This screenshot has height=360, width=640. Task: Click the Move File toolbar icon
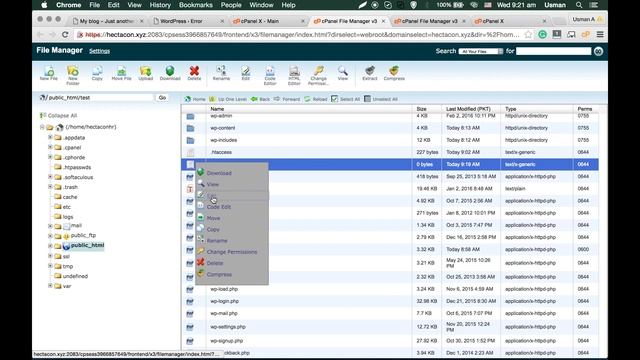121,73
